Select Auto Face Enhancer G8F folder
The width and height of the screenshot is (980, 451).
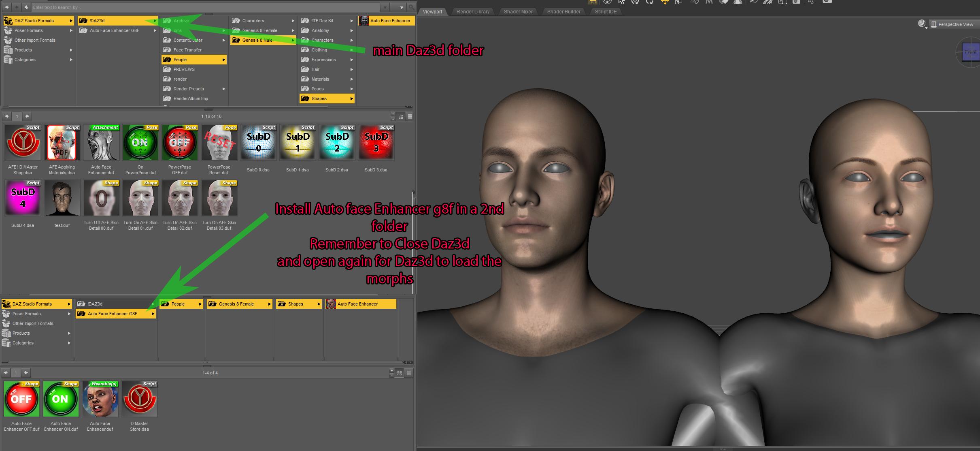click(114, 30)
